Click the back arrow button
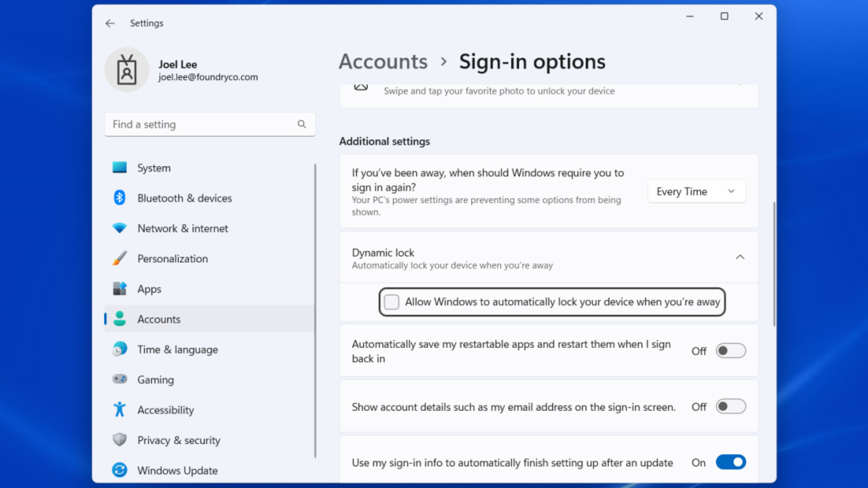 110,23
